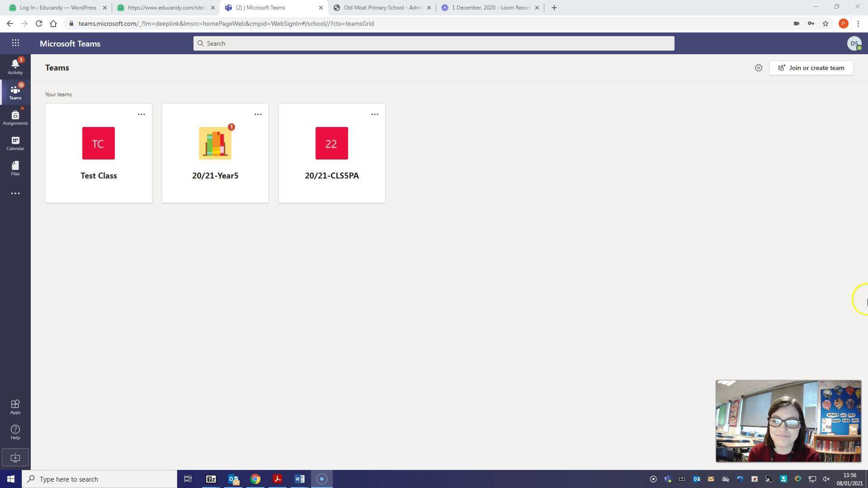
Task: Open the Activity feed in the sidebar
Action: click(x=15, y=66)
